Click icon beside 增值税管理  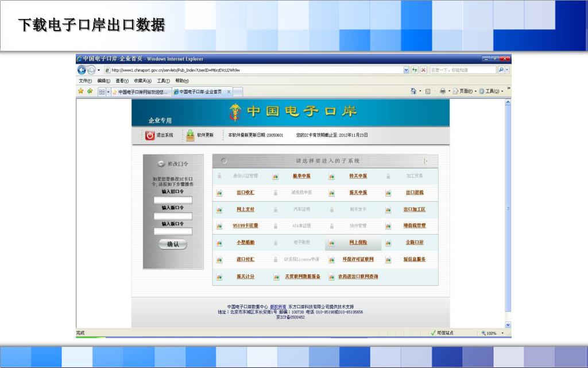pos(388,226)
